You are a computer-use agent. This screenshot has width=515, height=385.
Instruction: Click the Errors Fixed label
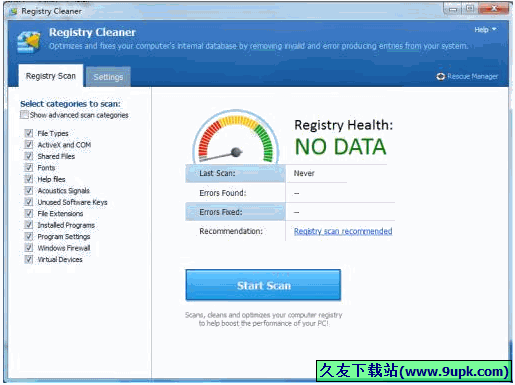coord(221,212)
